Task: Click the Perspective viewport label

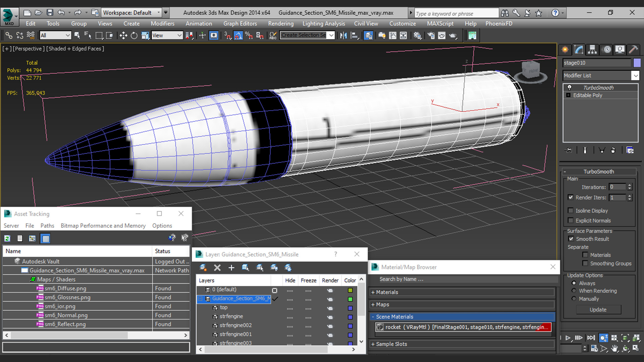Action: click(x=29, y=49)
